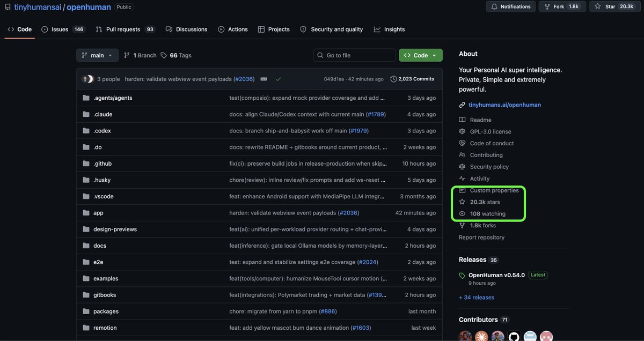Expand commit message with ellipsis button
The width and height of the screenshot is (644, 341).
point(264,79)
